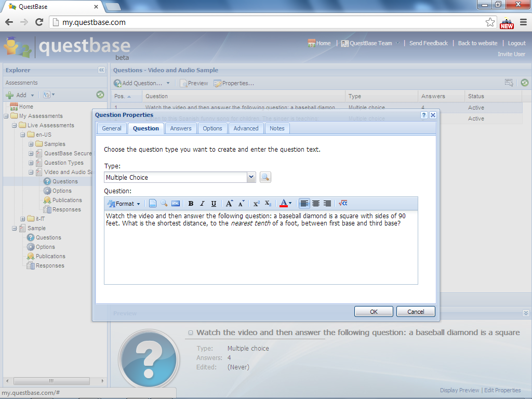This screenshot has width=532, height=399.
Task: Refresh the Explorer tree
Action: click(100, 95)
